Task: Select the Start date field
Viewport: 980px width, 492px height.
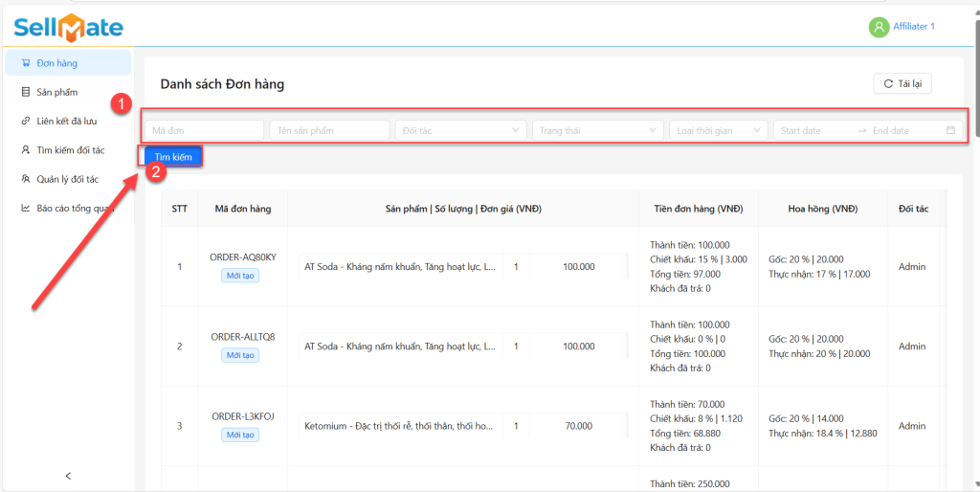Action: tap(813, 130)
